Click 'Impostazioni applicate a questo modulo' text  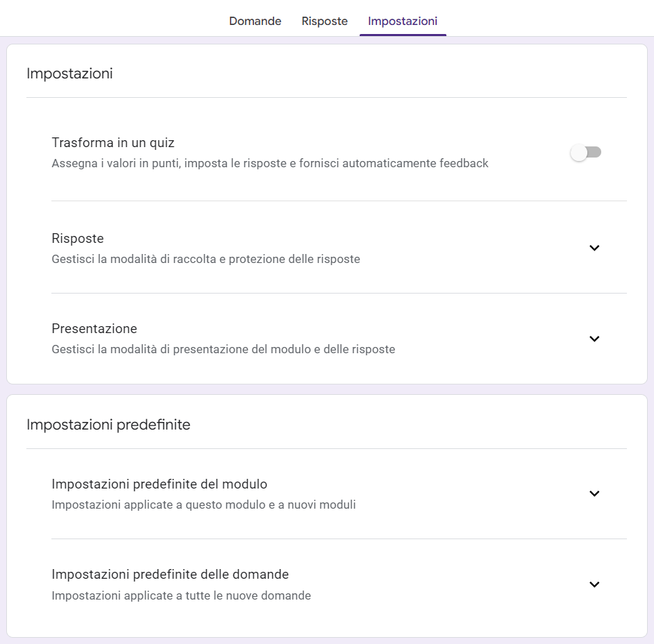click(x=203, y=505)
